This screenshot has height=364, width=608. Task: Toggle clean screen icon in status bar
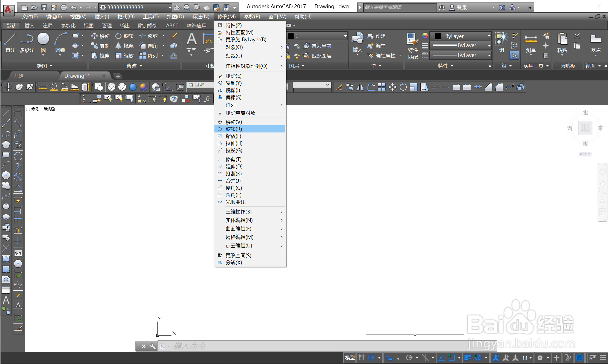coord(593,357)
